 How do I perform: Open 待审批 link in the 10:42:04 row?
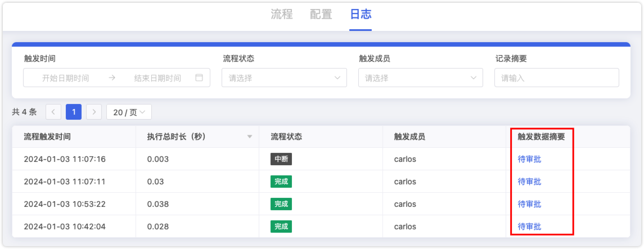click(529, 226)
